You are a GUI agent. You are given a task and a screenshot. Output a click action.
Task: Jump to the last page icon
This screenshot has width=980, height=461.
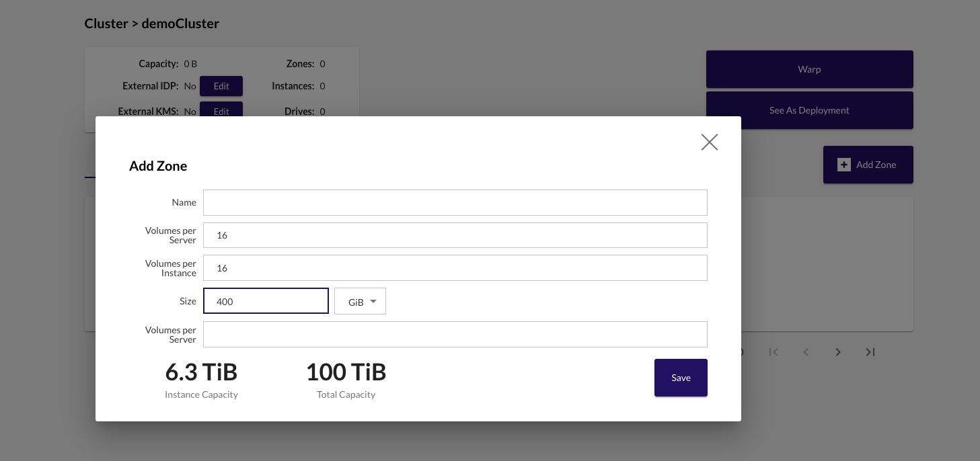pos(870,352)
